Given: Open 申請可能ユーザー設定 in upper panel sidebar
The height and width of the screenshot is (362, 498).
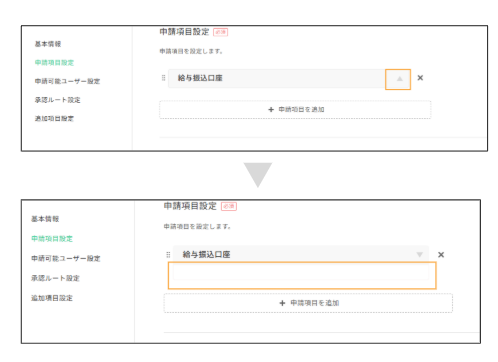Looking at the screenshot, I should point(67,81).
